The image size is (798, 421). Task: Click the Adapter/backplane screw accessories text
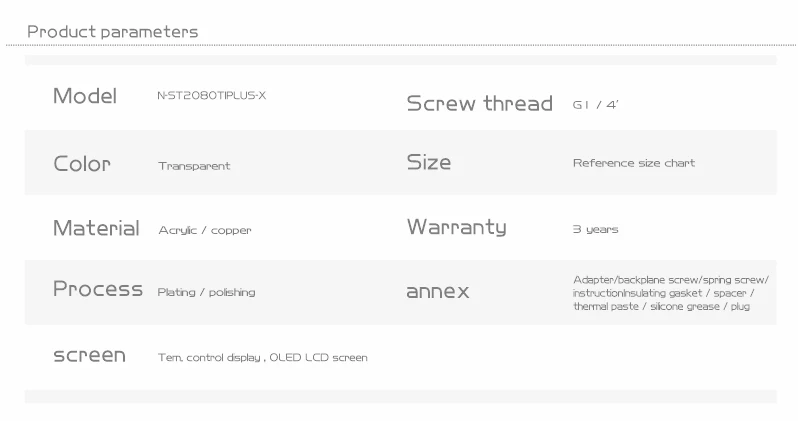[x=671, y=293]
